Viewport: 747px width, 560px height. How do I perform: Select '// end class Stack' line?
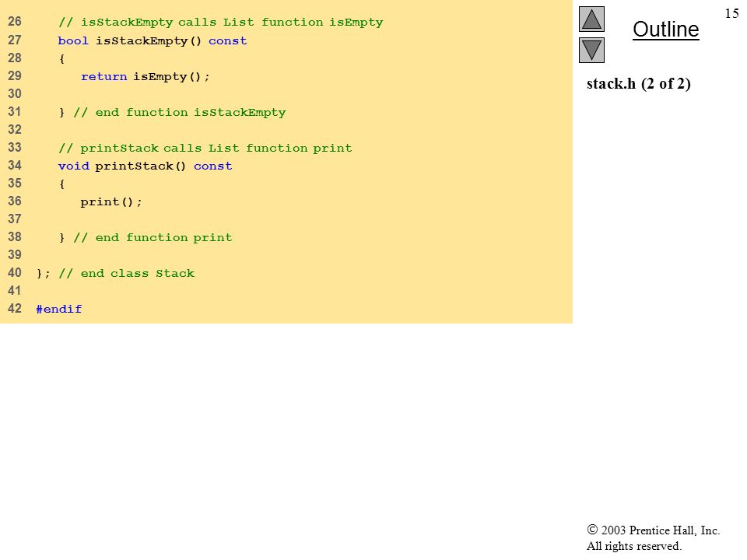tap(115, 273)
